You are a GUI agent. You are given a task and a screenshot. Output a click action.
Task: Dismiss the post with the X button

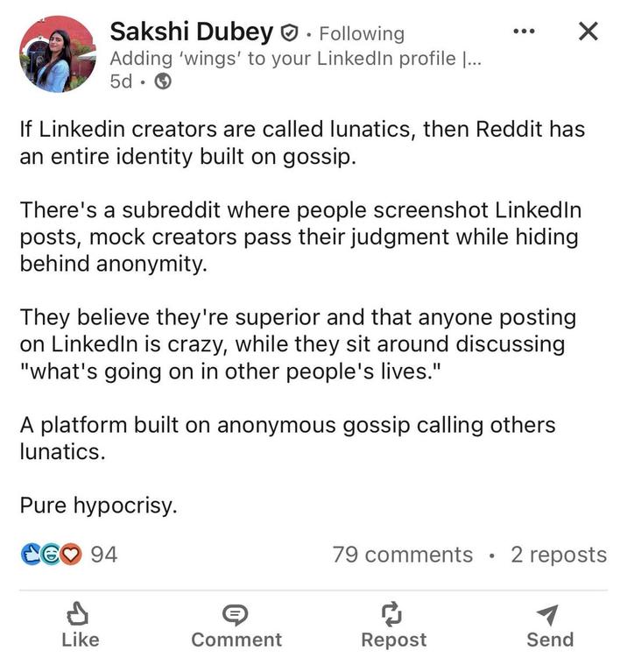tap(588, 32)
